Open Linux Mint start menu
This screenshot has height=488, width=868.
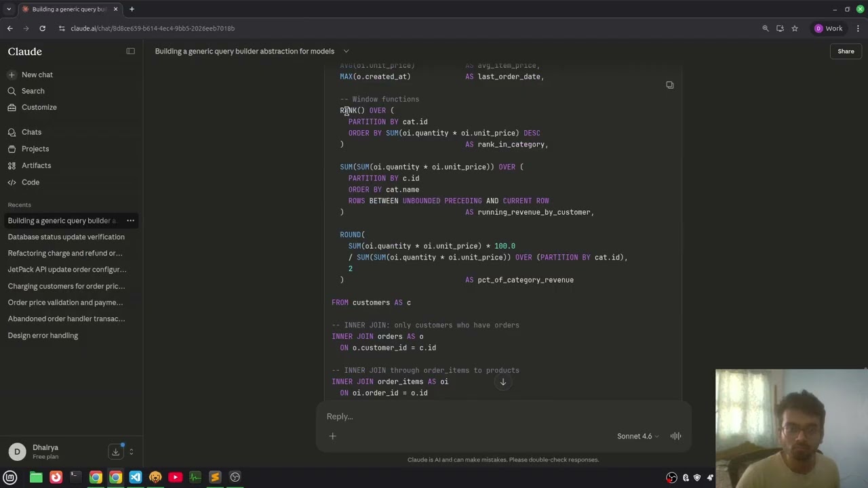(x=10, y=477)
